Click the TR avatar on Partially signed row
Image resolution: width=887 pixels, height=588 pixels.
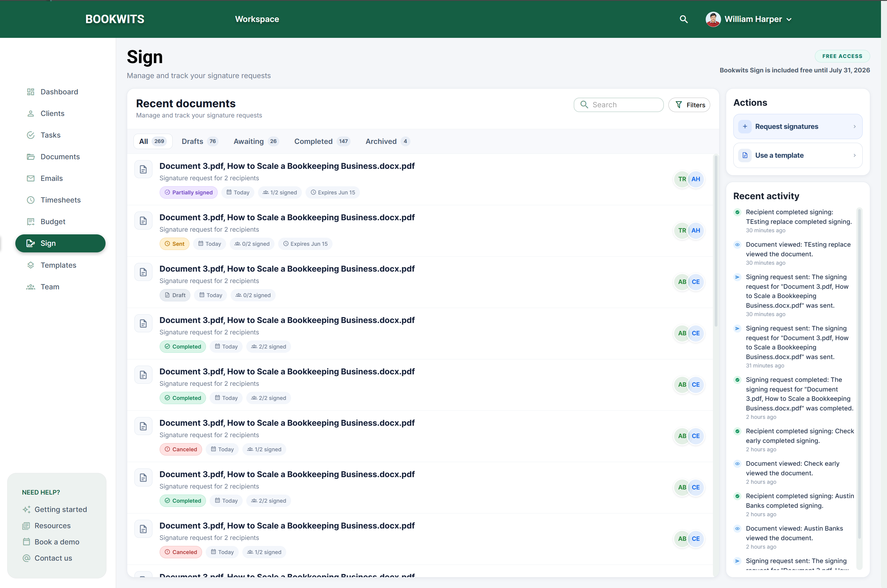coord(682,179)
